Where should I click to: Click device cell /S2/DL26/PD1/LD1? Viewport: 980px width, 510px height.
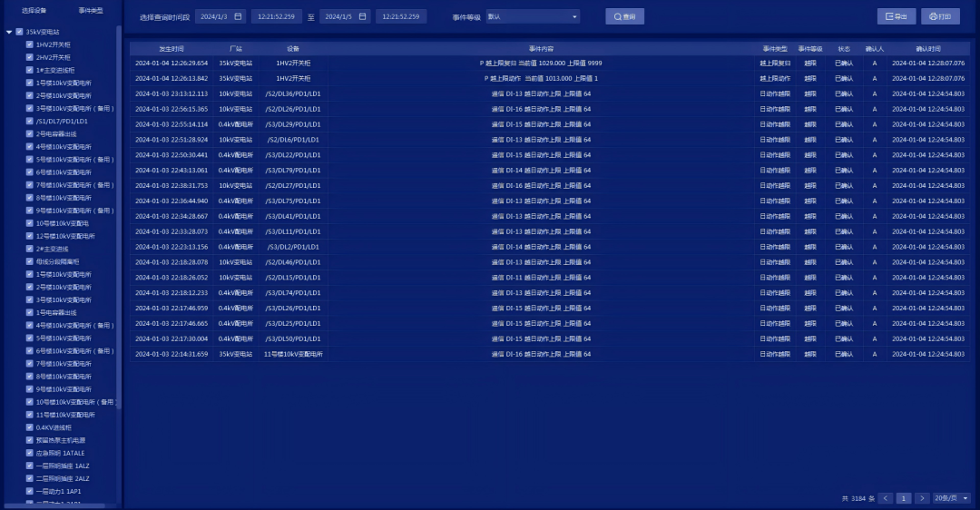(293, 109)
